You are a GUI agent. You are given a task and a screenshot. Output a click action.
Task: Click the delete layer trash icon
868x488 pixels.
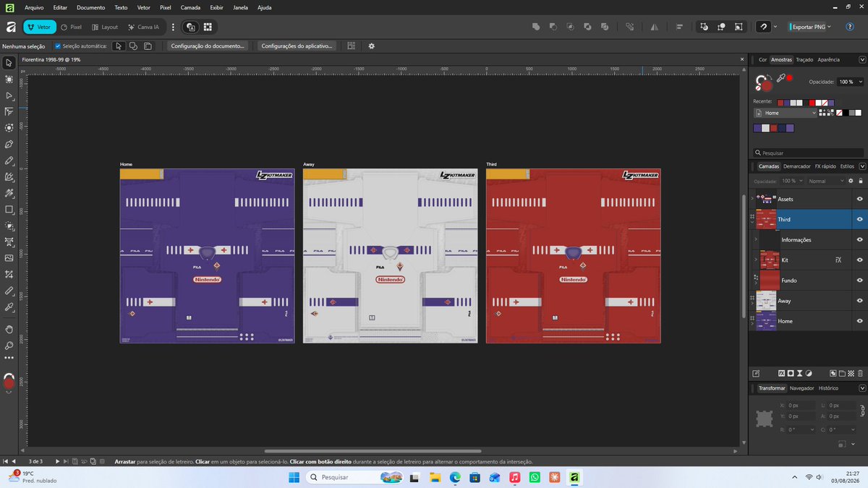[x=860, y=373]
